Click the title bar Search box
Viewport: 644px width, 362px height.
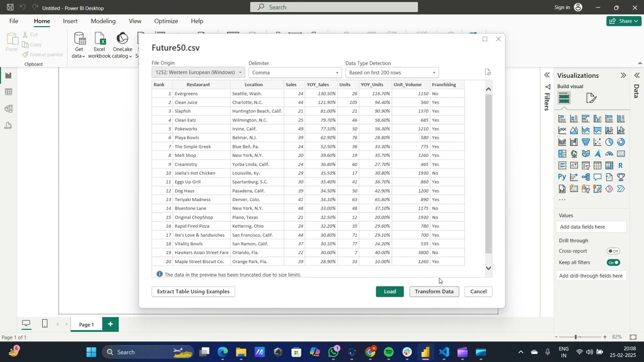point(334,7)
